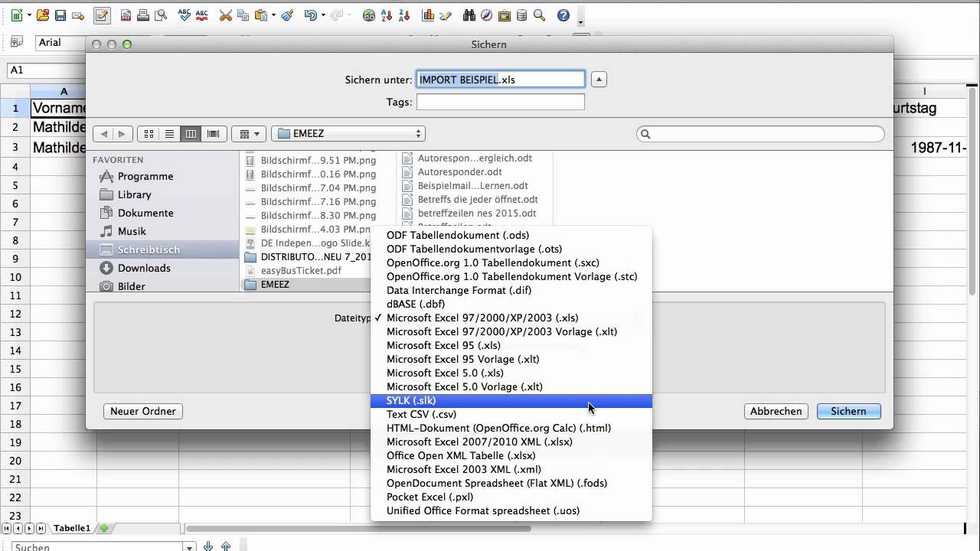
Task: Open Find & Replace binoculars icon
Action: [x=469, y=15]
